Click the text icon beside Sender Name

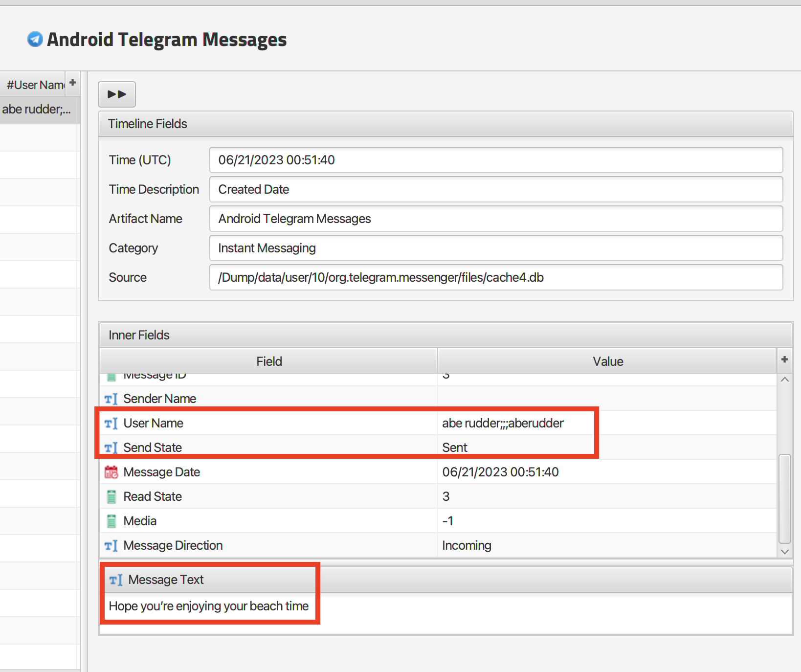[111, 399]
